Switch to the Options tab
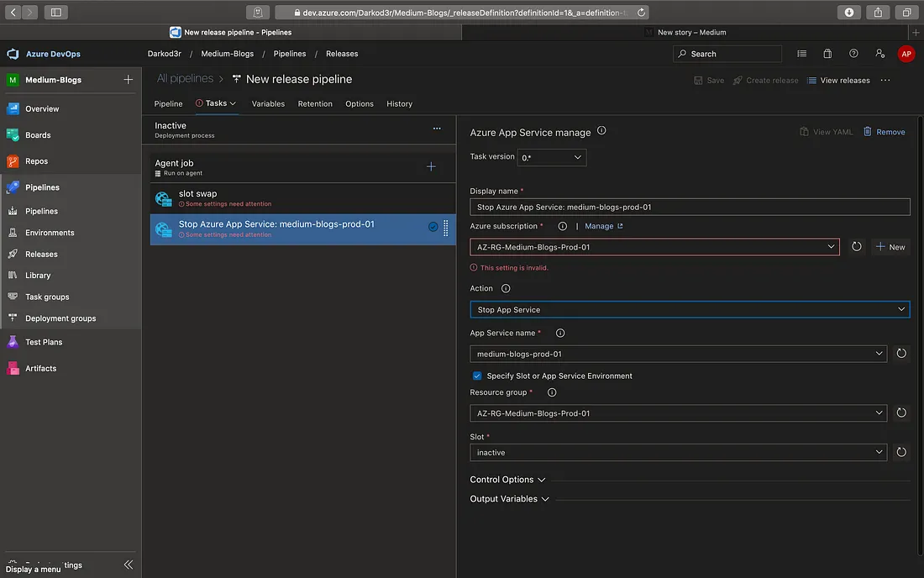924x578 pixels. 360,103
